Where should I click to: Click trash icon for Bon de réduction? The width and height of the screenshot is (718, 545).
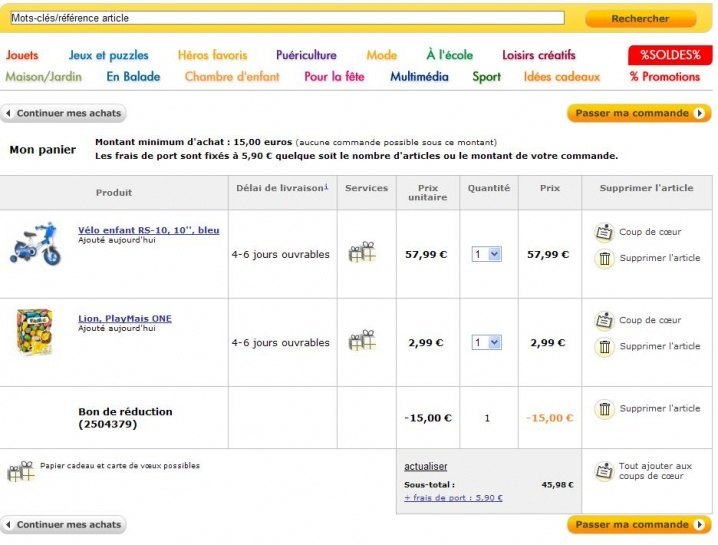(x=604, y=409)
